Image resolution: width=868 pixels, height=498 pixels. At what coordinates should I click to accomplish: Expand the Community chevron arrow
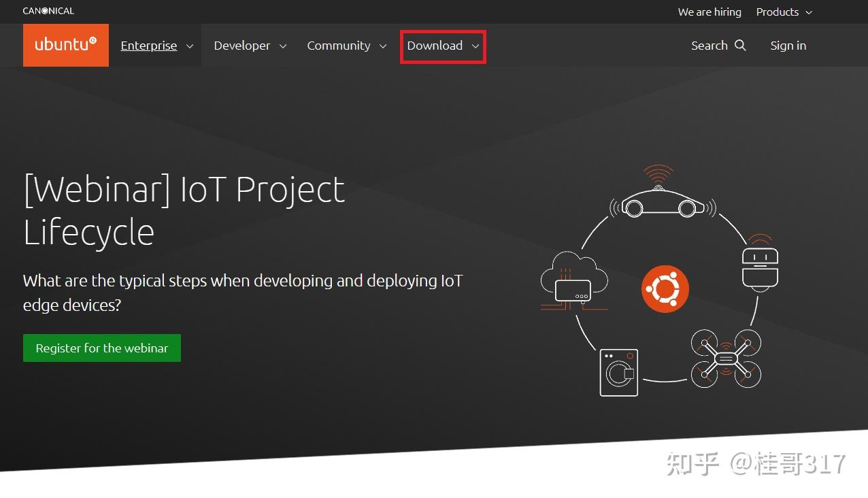tap(383, 46)
